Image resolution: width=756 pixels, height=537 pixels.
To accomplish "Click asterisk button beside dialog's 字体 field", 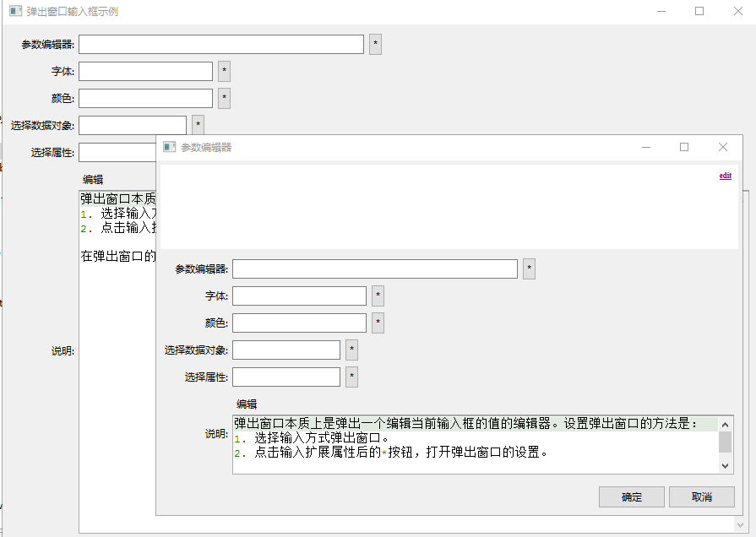I will tap(378, 296).
